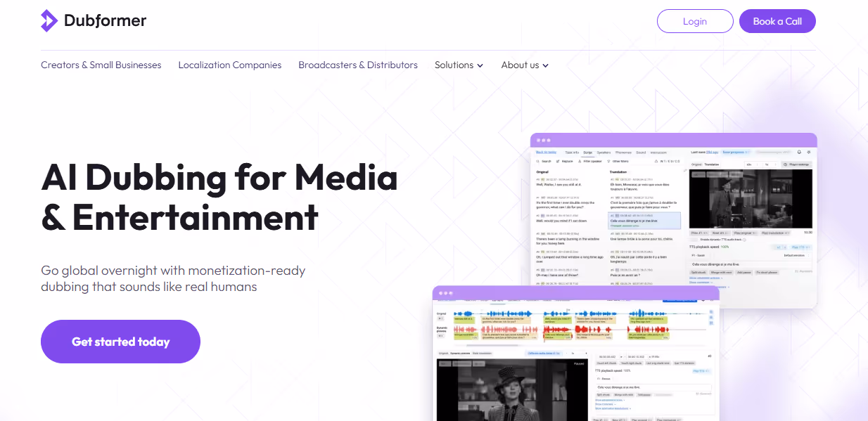
Task: Go to Localization Companies
Action: click(x=230, y=65)
